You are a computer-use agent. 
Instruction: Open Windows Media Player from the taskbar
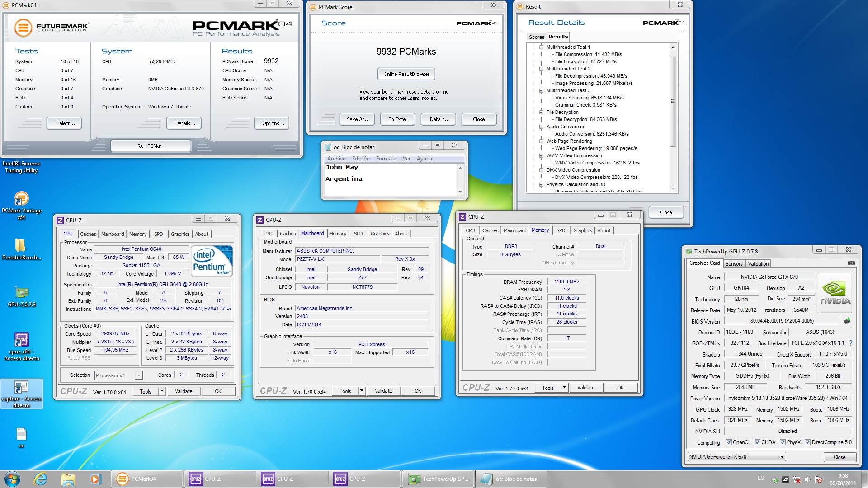click(x=95, y=479)
